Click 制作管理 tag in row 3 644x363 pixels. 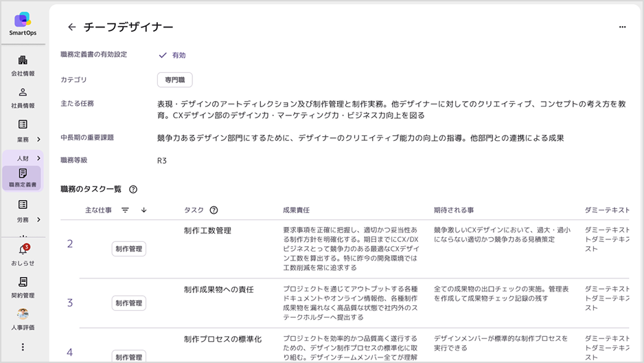tap(129, 303)
